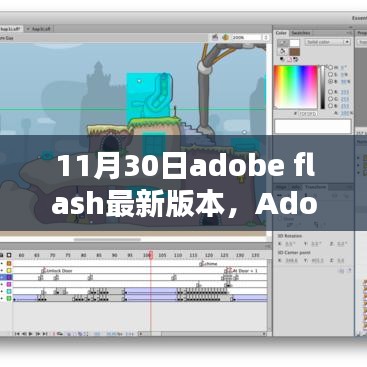Click the yellow outline square of the second layer
Screen dimensions: 367x367
9,270
